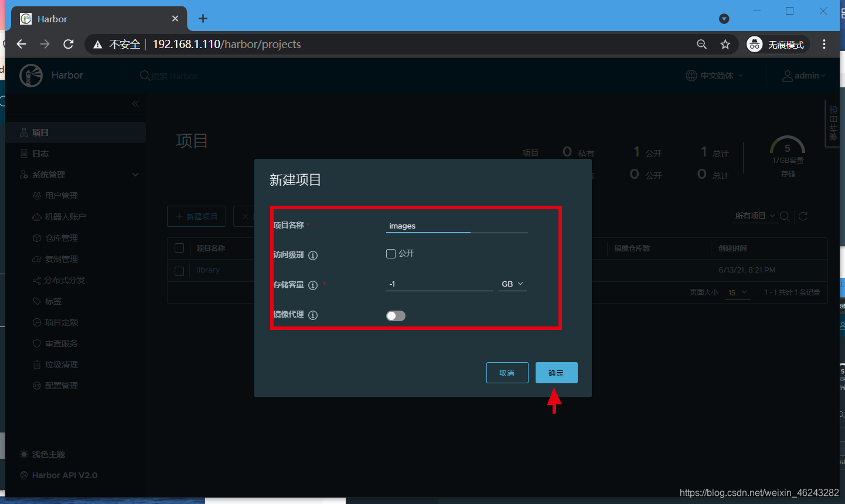This screenshot has width=845, height=504.
Task: Click the Harbor lighthouse logo
Action: pos(31,76)
